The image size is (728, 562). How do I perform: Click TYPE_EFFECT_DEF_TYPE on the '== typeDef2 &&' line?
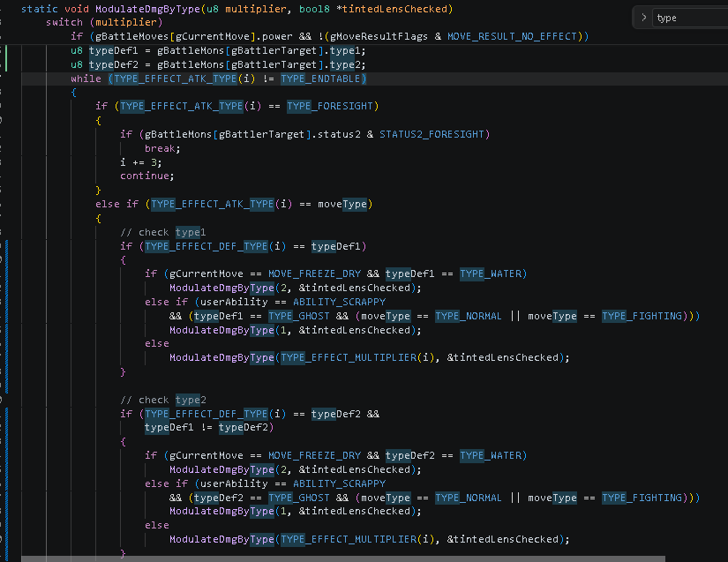tap(206, 414)
